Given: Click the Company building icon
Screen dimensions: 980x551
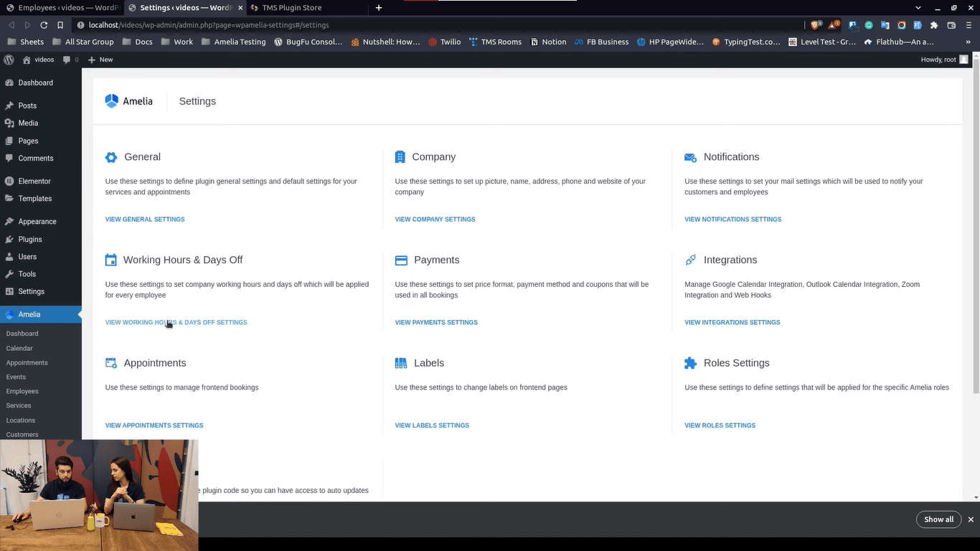Looking at the screenshot, I should click(x=400, y=157).
